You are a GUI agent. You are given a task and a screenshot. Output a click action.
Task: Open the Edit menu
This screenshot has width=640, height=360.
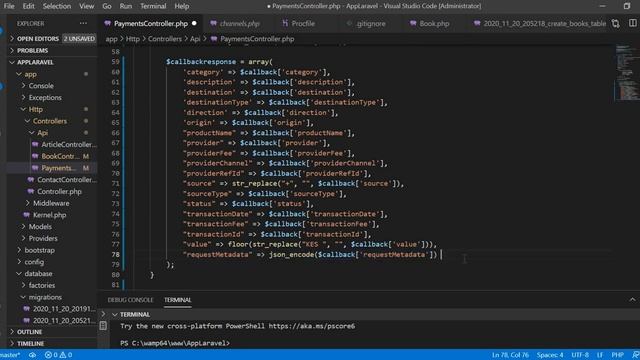(29, 6)
